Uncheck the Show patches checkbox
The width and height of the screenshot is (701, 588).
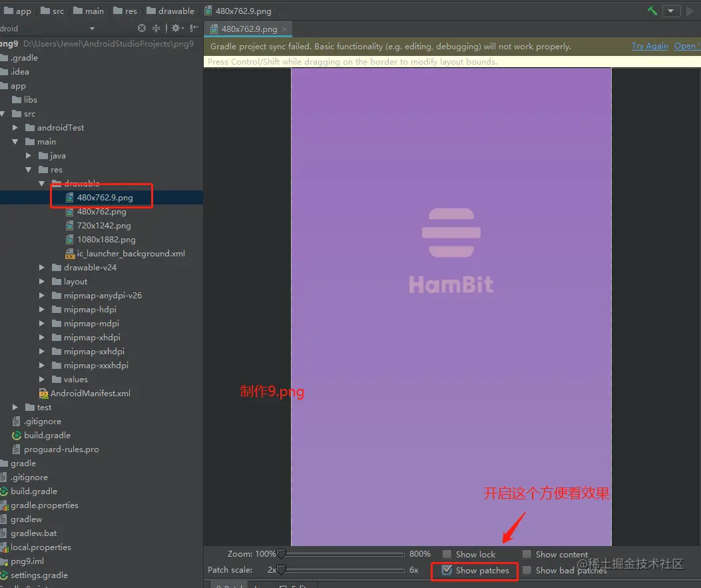447,570
